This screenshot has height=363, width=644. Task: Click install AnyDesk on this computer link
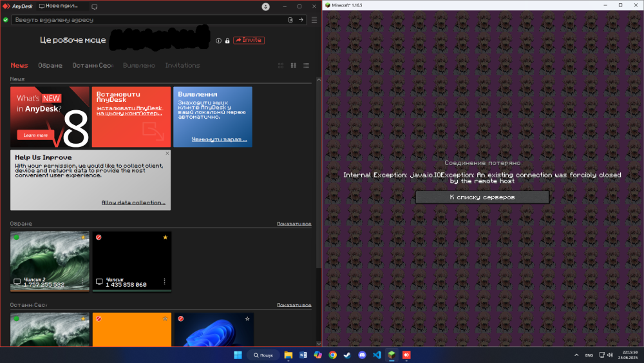point(129,111)
